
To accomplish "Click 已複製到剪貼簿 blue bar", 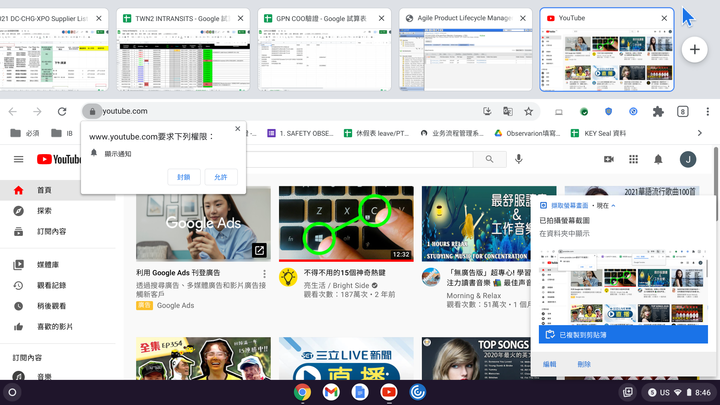I will click(x=623, y=335).
